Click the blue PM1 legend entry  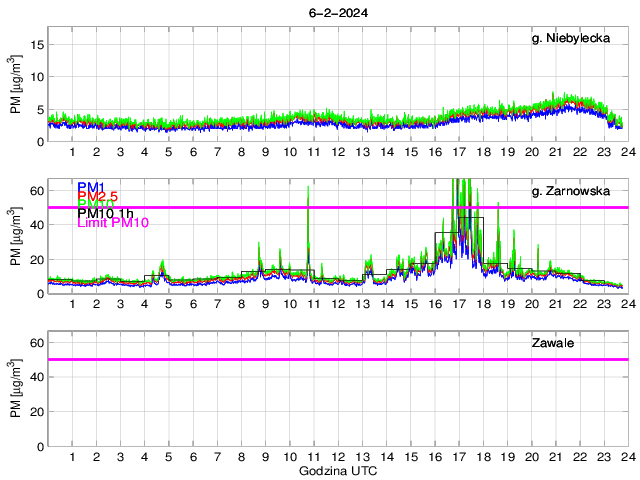[91, 187]
